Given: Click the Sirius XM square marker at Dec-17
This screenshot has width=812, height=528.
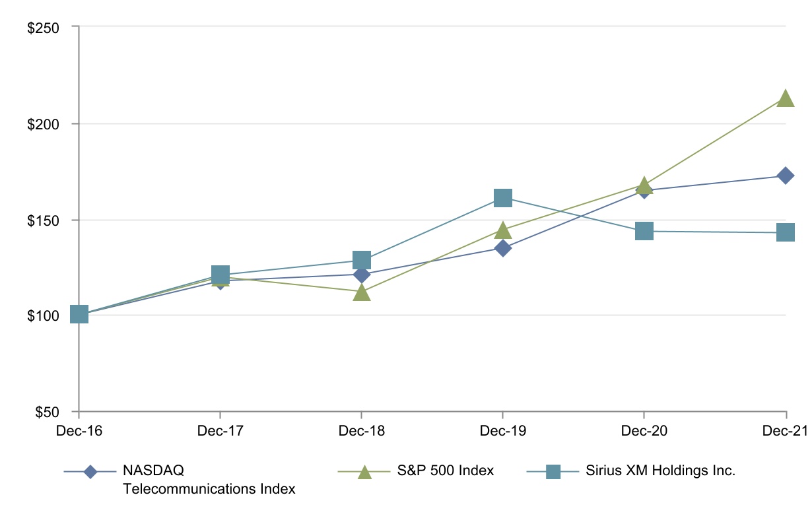Looking at the screenshot, I should [x=220, y=274].
